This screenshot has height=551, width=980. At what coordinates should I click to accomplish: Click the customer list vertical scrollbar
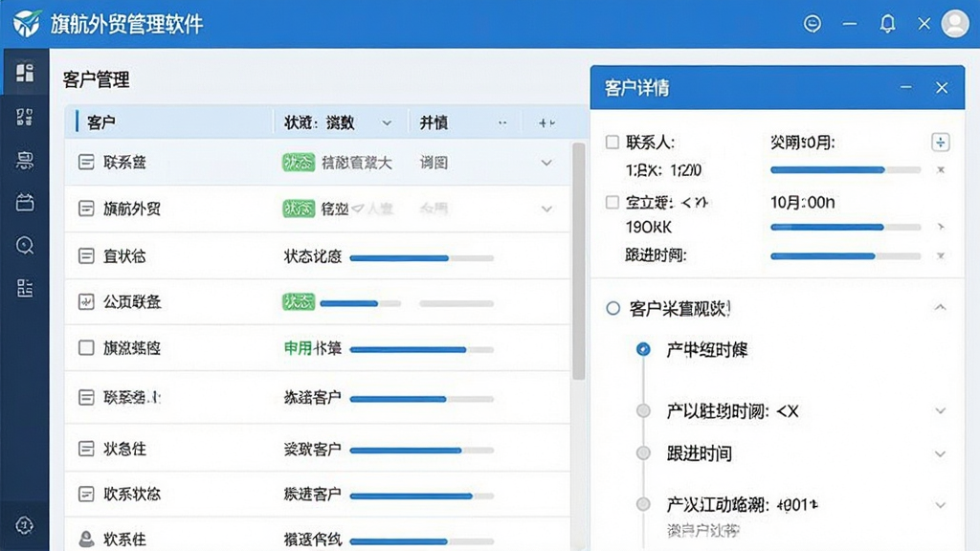coord(579,261)
